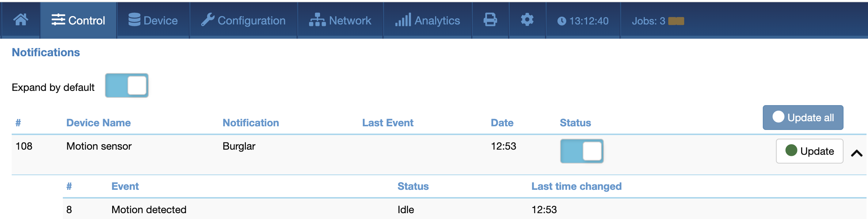The image size is (868, 219).
Task: Click the Jobs queue indicator bar
Action: coord(676,21)
